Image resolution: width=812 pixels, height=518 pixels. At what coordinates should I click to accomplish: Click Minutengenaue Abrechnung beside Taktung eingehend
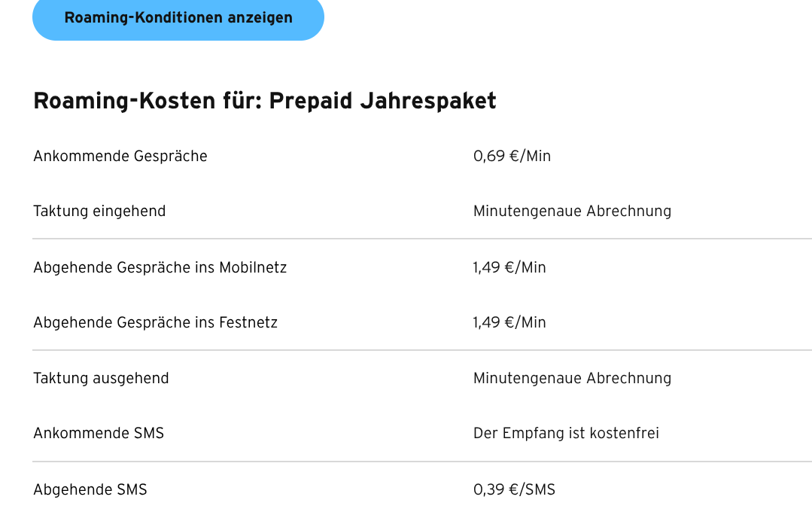coord(572,211)
